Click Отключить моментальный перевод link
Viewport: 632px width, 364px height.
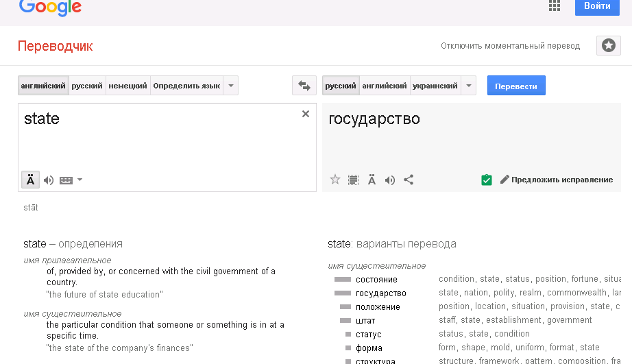[x=510, y=46]
